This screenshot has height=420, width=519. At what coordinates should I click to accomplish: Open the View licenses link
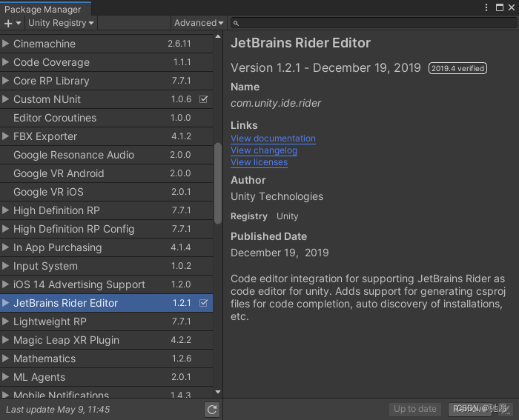pyautogui.click(x=259, y=162)
